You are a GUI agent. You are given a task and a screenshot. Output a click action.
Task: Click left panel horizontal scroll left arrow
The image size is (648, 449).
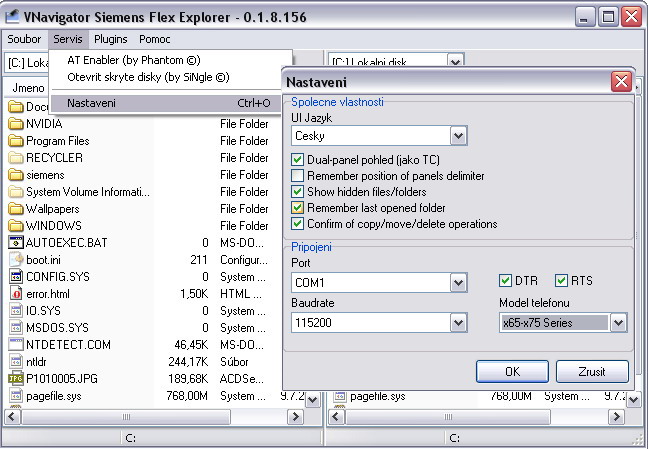pos(12,416)
